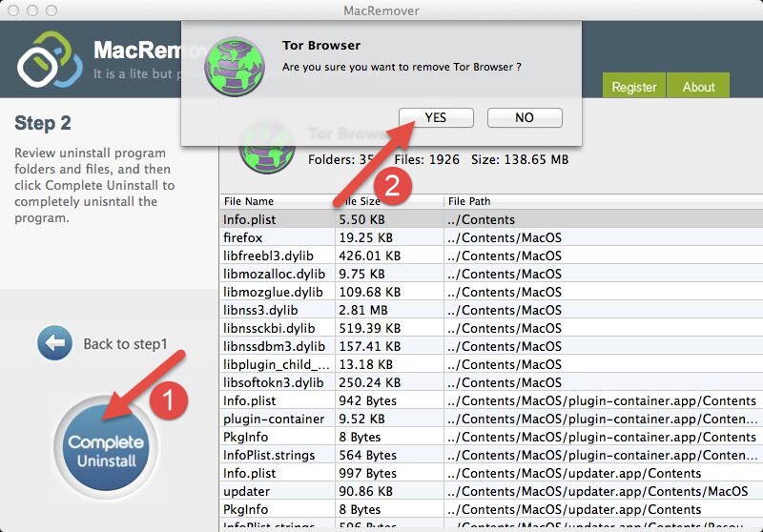The width and height of the screenshot is (763, 532).
Task: Cancel removal with the NO button
Action: click(x=525, y=117)
